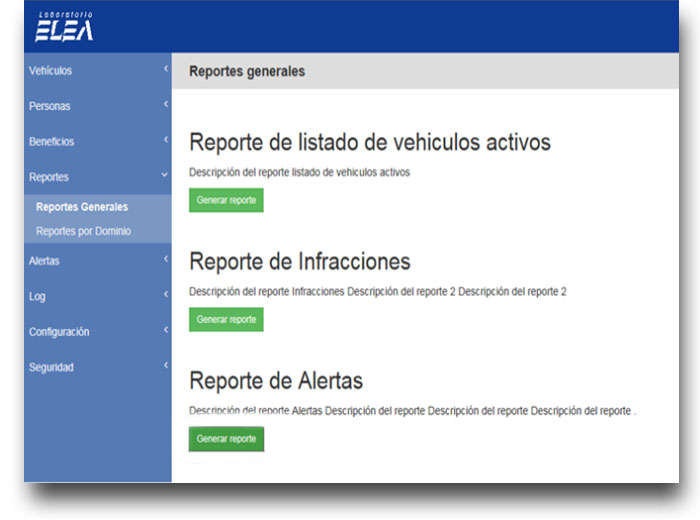Click the Laboratorio ELEA logo
This screenshot has height=520, width=700.
coord(64,28)
